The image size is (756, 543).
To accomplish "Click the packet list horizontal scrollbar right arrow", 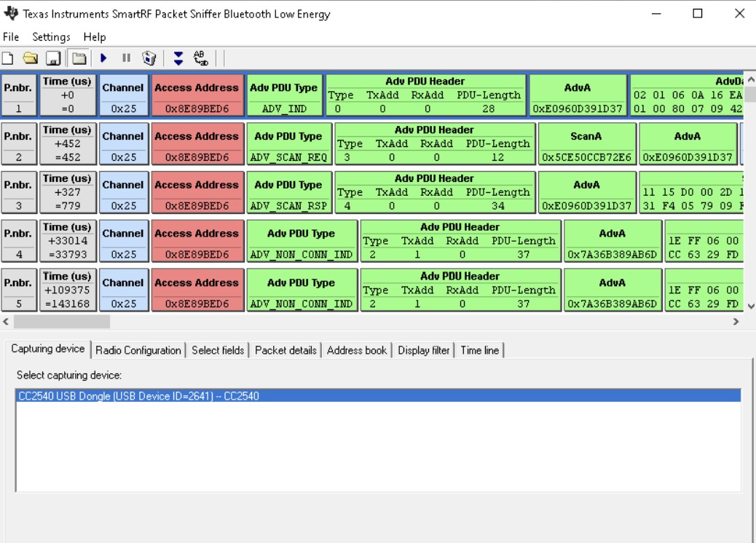I will (736, 322).
